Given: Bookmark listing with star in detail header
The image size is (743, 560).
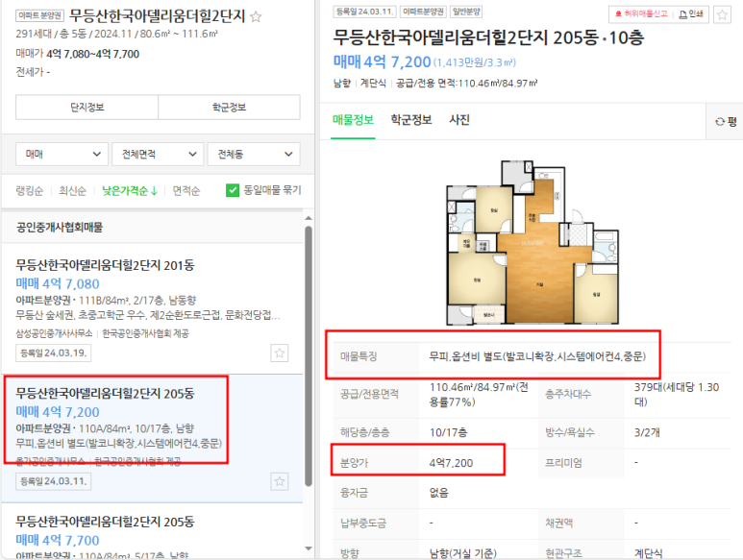Looking at the screenshot, I should click(x=722, y=14).
